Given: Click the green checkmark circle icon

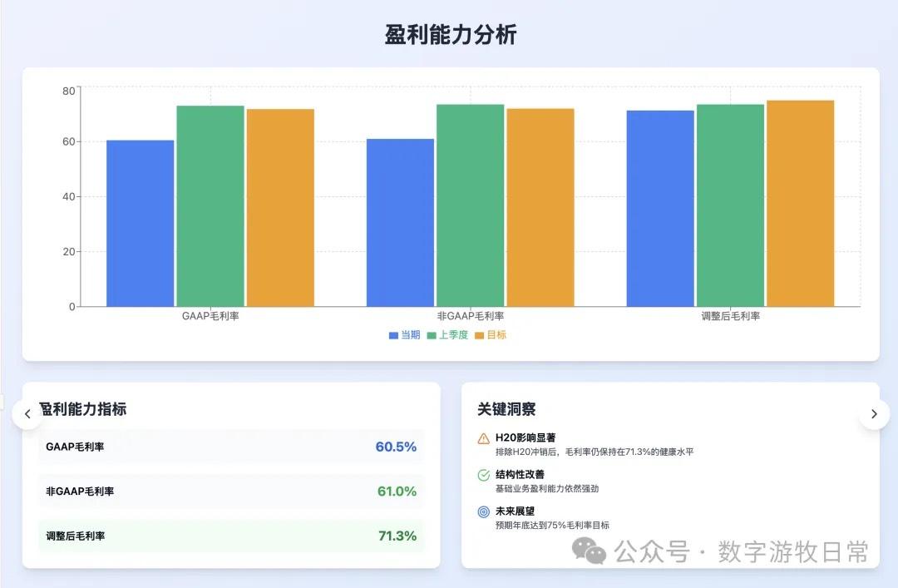Looking at the screenshot, I should coord(484,475).
